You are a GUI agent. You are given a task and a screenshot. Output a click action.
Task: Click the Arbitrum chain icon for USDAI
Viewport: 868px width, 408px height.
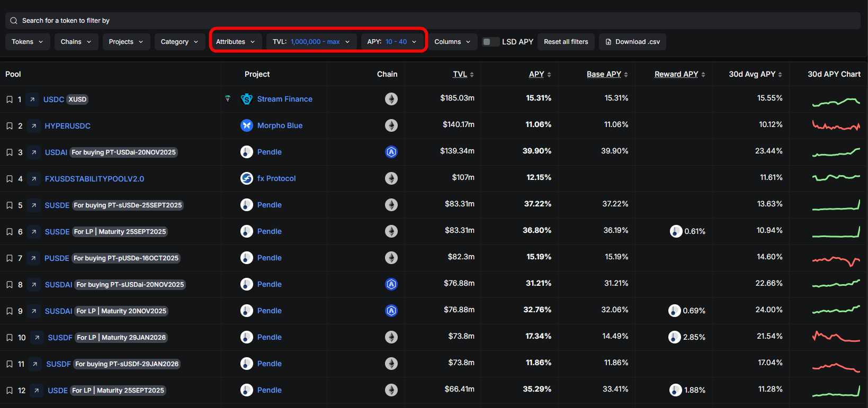click(x=391, y=152)
